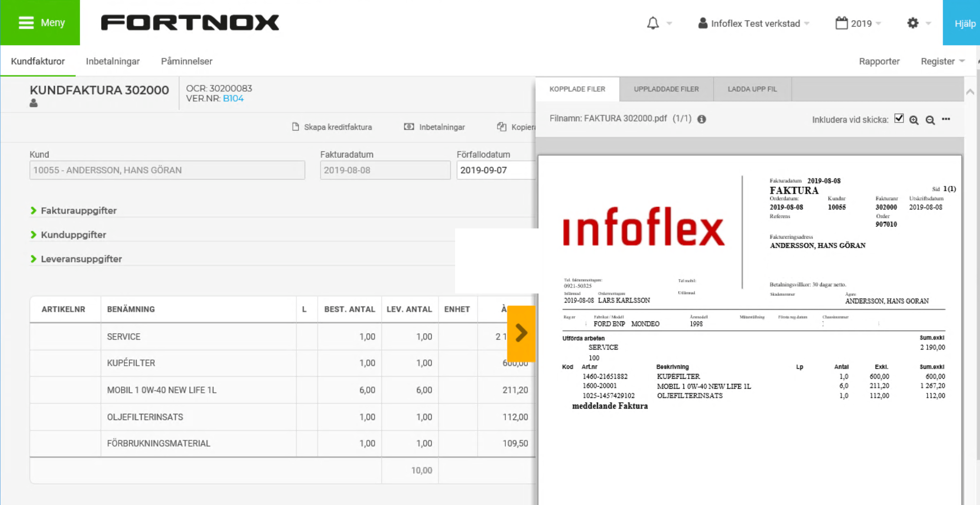Expand the Kunduppgifter section
Image resolution: width=980 pixels, height=505 pixels.
click(68, 235)
